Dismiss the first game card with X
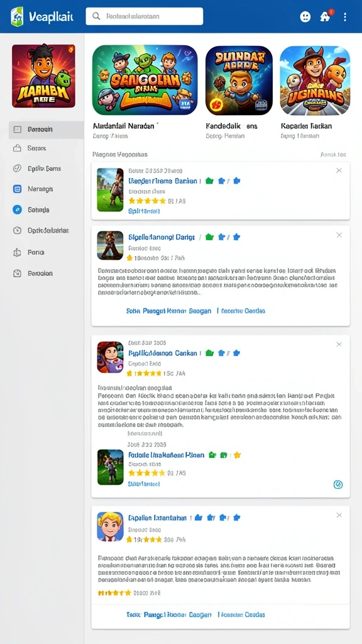 pos(339,170)
